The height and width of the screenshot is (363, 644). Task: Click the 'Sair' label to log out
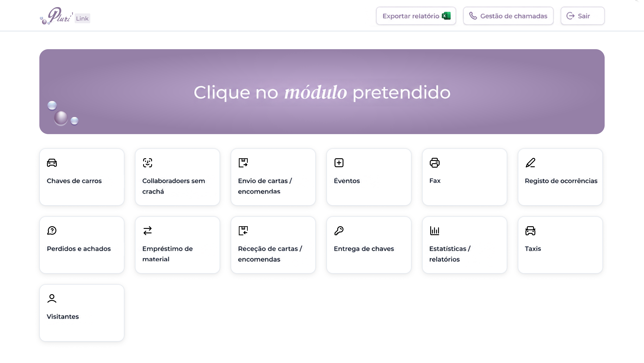pyautogui.click(x=584, y=16)
